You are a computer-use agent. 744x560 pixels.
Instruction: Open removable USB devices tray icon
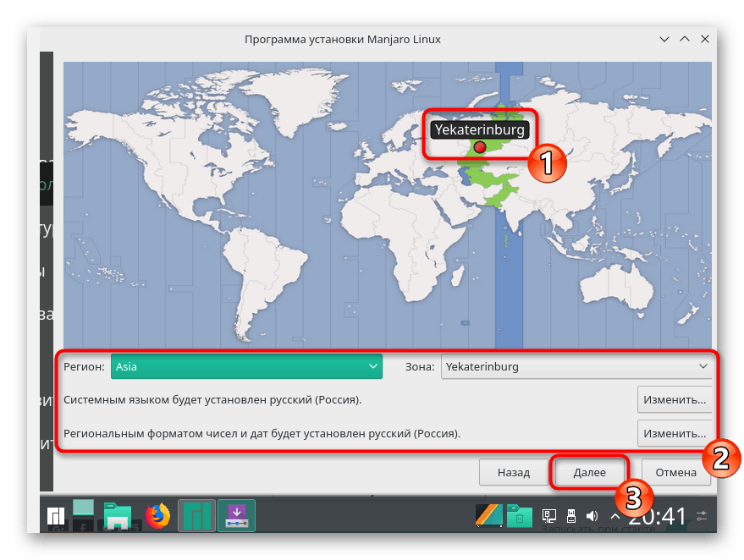point(571,516)
